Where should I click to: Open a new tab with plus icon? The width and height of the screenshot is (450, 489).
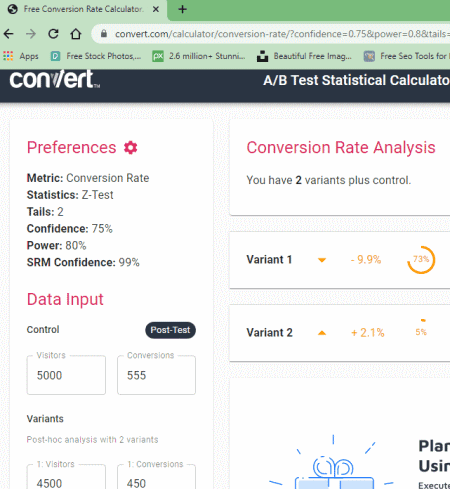(x=182, y=9)
